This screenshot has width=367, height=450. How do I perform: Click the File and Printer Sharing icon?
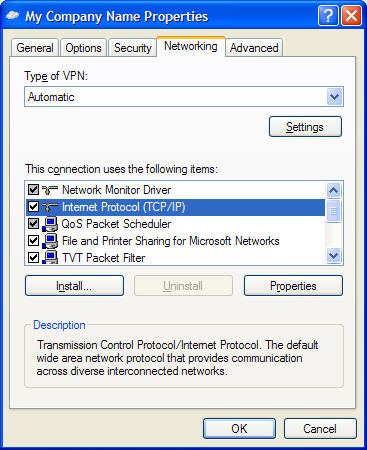[x=50, y=241]
